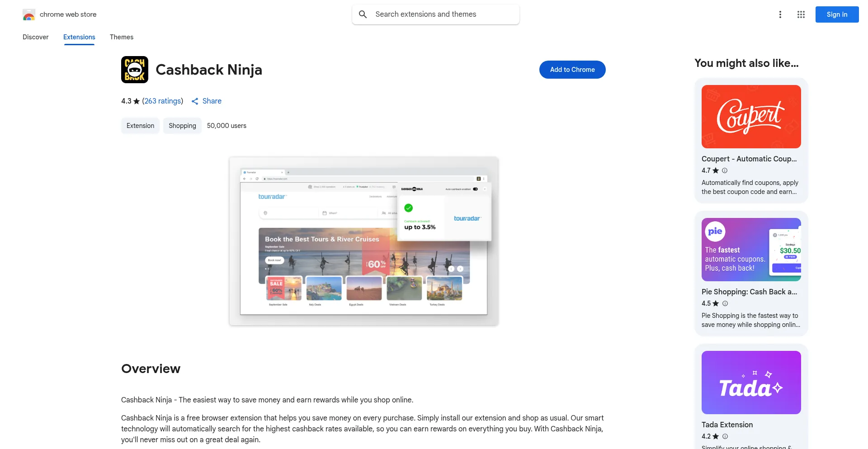Click the Extension category chip
The height and width of the screenshot is (449, 868).
tap(140, 126)
